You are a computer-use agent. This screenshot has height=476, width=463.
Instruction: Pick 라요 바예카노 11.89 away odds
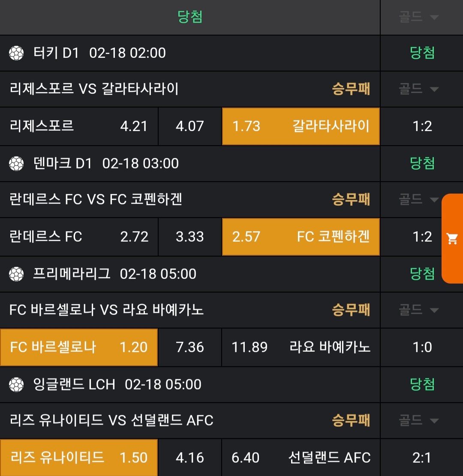click(301, 347)
